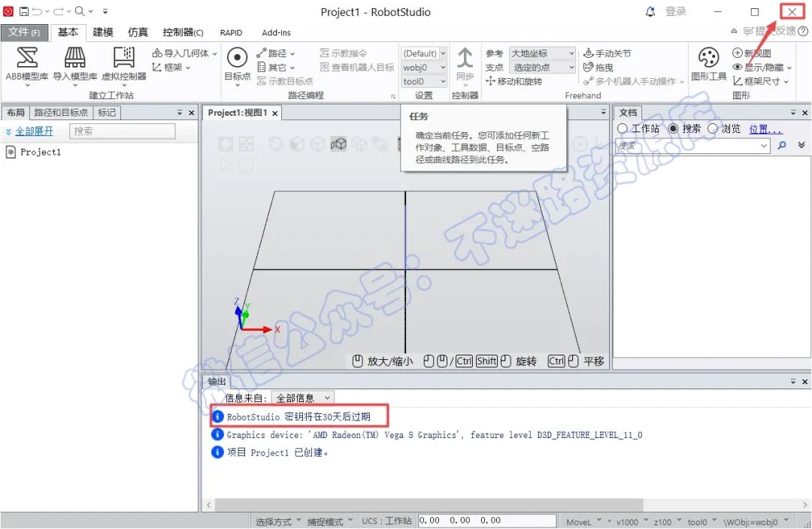Image resolution: width=812 pixels, height=529 pixels.
Task: Click the search magnifier in the 文档 panel
Action: click(781, 146)
